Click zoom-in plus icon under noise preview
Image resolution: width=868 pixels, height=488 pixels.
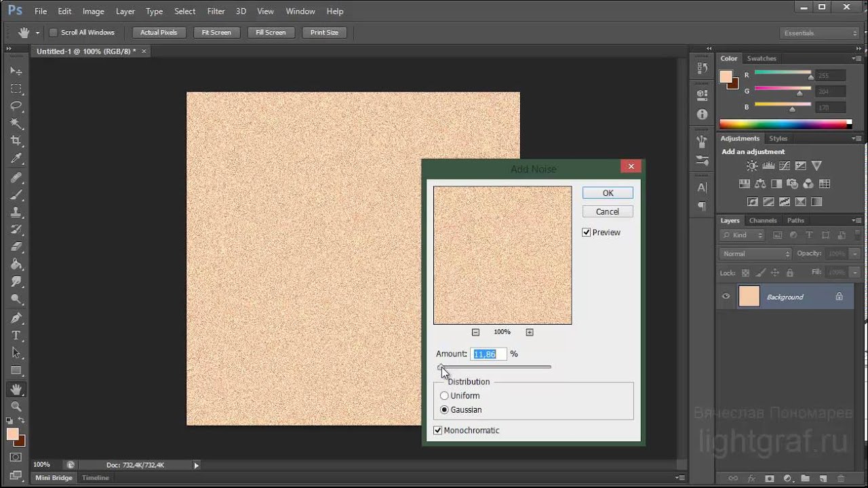click(530, 332)
